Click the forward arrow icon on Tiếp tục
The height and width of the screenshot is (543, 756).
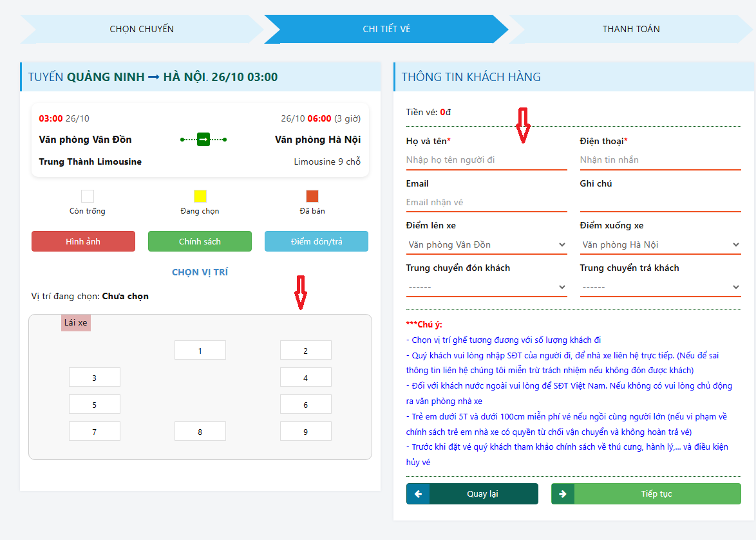point(563,494)
